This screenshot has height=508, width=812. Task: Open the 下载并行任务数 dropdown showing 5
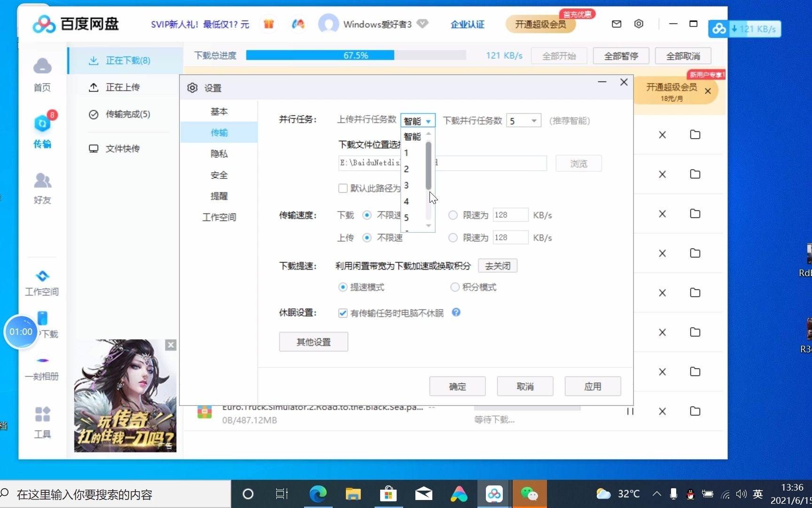point(523,120)
